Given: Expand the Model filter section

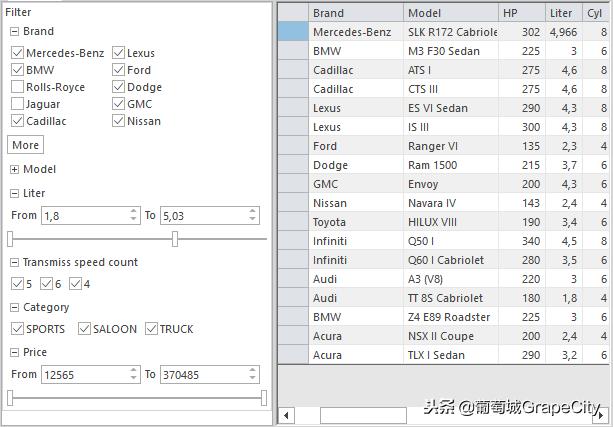Looking at the screenshot, I should click(x=14, y=169).
